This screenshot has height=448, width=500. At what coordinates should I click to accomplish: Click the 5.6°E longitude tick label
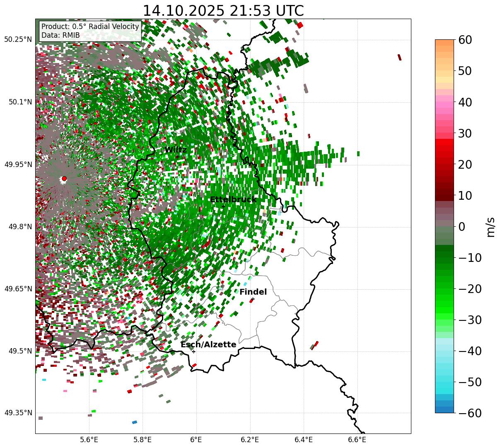click(89, 440)
